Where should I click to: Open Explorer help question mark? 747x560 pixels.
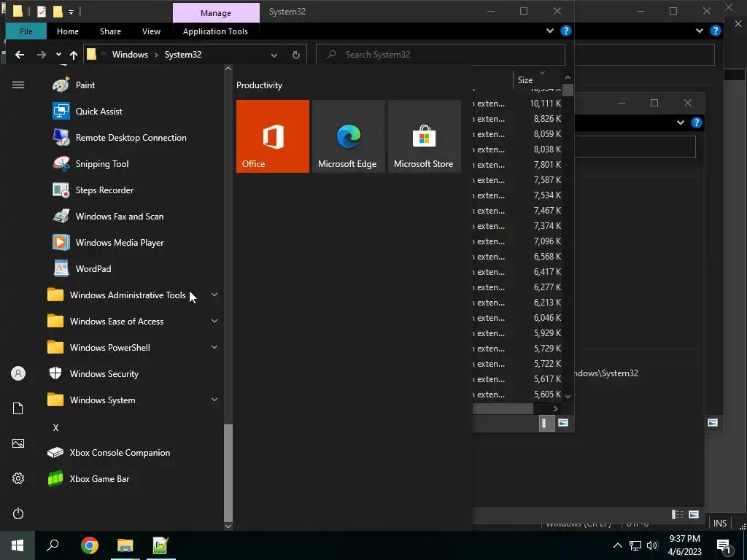(565, 31)
